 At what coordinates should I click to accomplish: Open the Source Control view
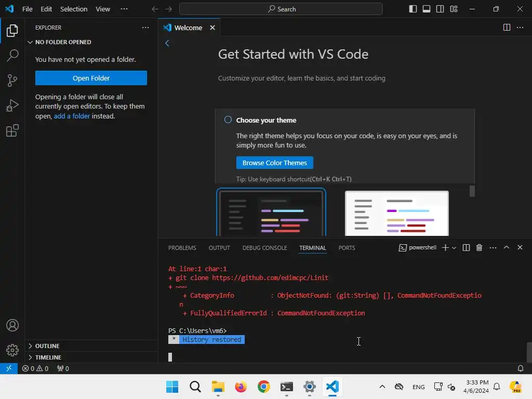[x=12, y=81]
